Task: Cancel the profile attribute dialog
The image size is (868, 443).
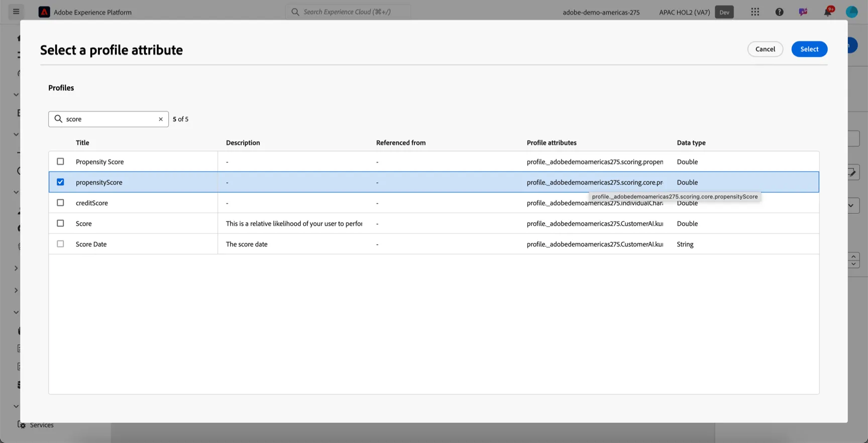Action: click(x=765, y=49)
